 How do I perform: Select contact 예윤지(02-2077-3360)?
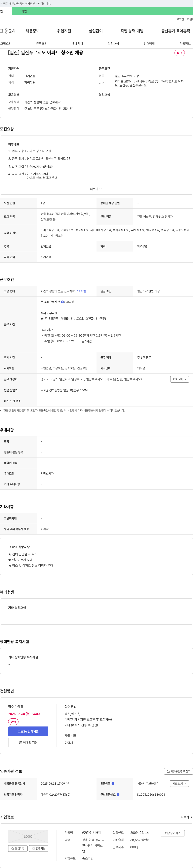click(x=55, y=795)
